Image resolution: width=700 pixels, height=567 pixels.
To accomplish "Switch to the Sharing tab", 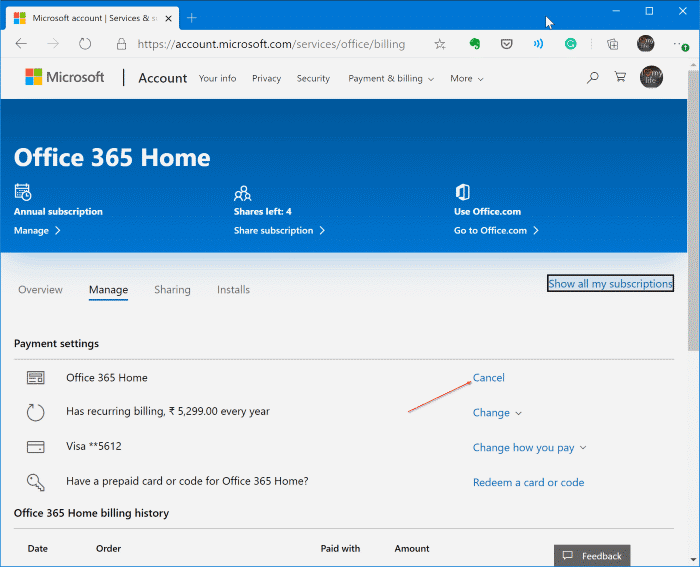I will click(172, 290).
